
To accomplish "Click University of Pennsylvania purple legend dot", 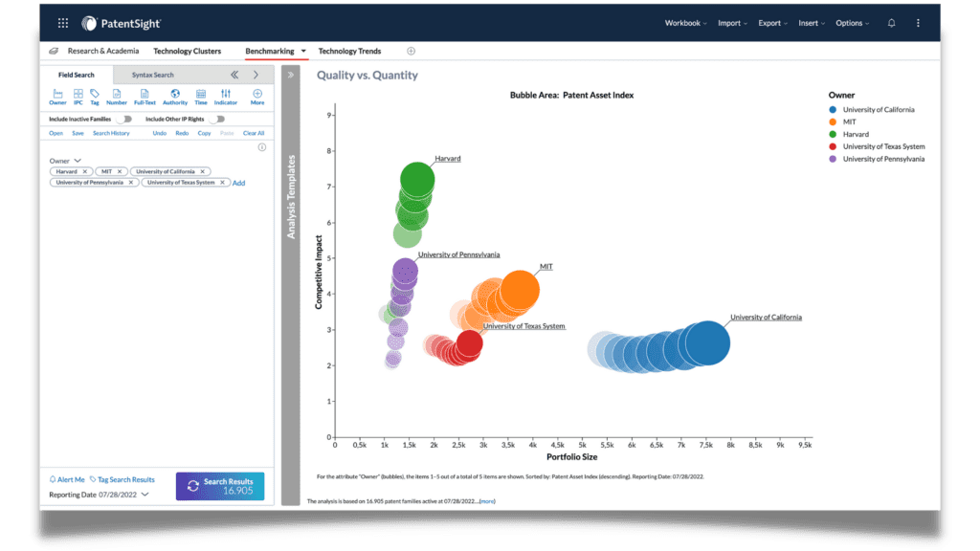I will tap(833, 159).
